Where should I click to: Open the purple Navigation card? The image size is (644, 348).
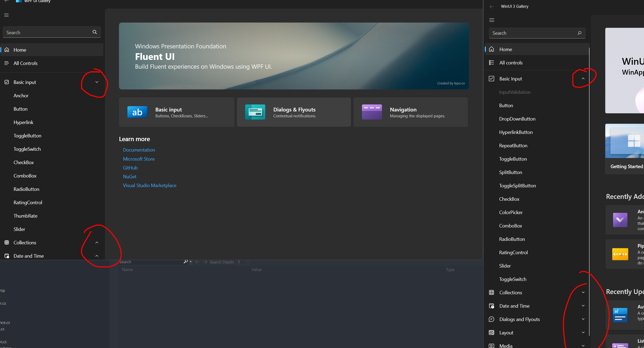click(410, 112)
